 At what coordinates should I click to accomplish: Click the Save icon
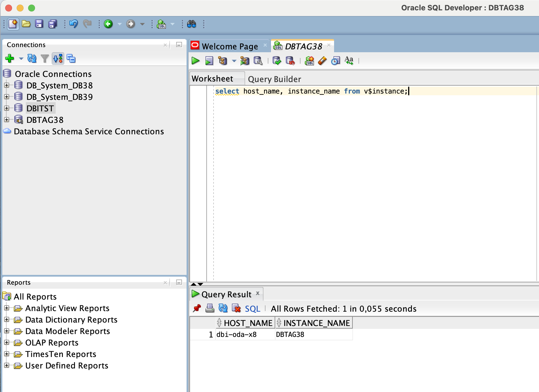pyautogui.click(x=39, y=24)
